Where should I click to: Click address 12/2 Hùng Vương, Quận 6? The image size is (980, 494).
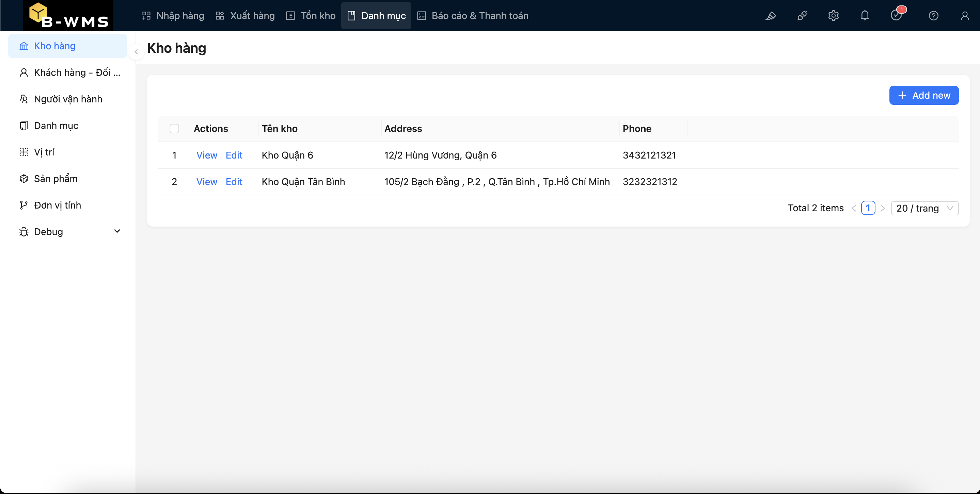point(440,155)
